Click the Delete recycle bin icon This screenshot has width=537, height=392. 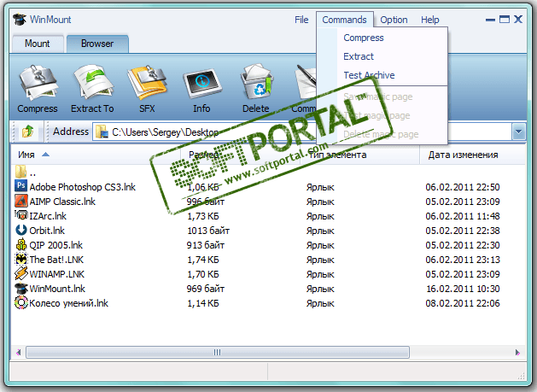tap(256, 82)
